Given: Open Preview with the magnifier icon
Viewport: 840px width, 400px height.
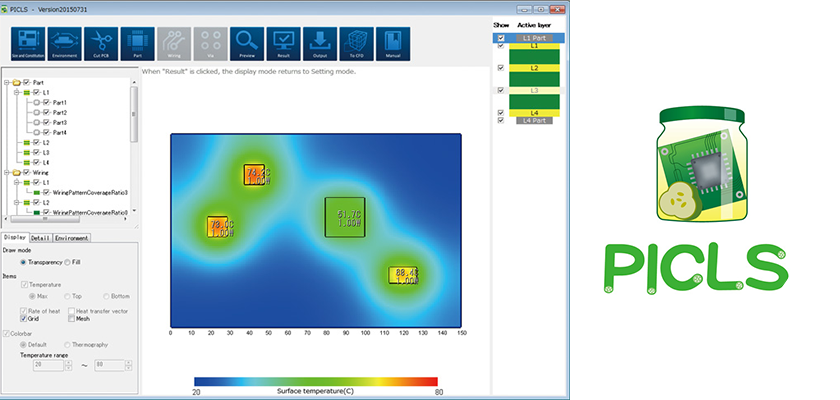Looking at the screenshot, I should 247,44.
